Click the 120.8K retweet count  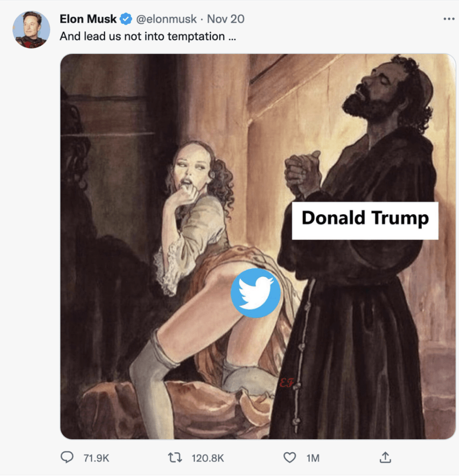tap(207, 458)
